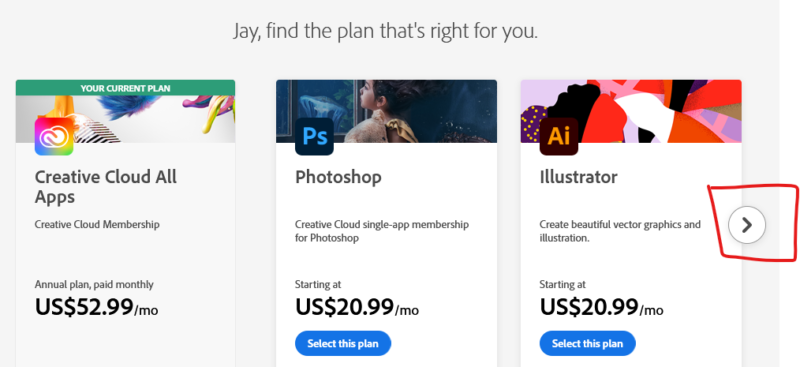Click the YOUR CURRENT PLAN green label
Viewport: 800px width, 367px height.
(126, 88)
